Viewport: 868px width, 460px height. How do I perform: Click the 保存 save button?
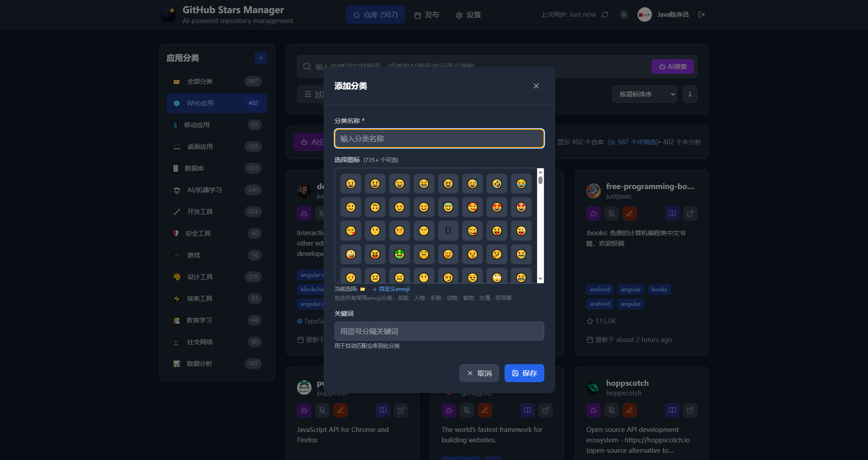pyautogui.click(x=524, y=373)
